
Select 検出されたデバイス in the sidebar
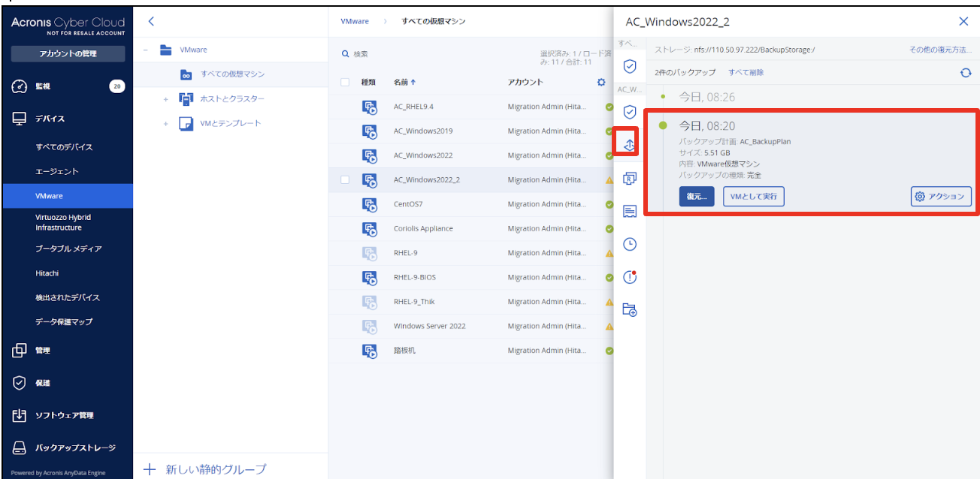(x=68, y=297)
